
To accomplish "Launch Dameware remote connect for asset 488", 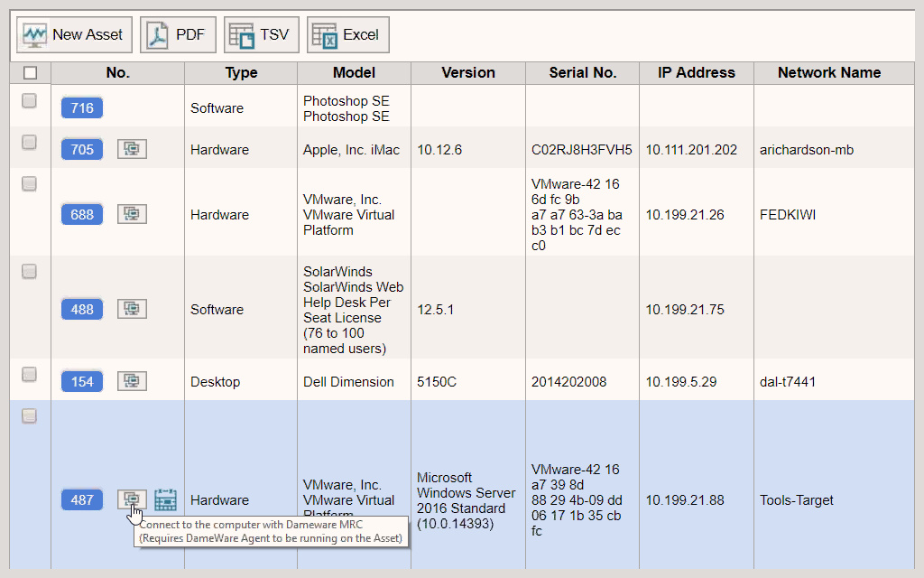I will click(x=132, y=309).
